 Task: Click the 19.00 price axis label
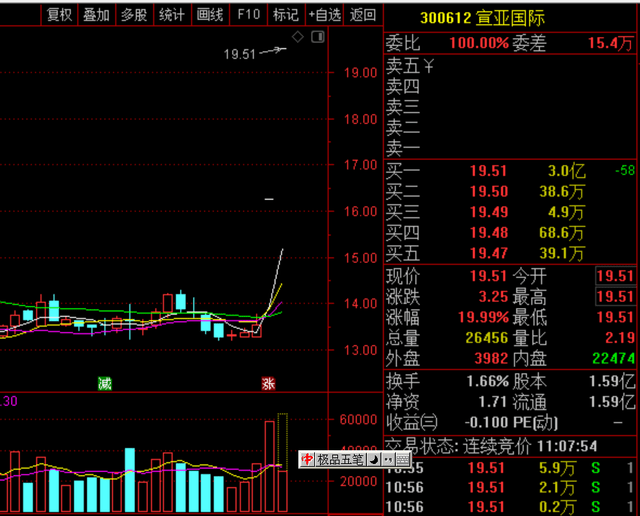(361, 73)
